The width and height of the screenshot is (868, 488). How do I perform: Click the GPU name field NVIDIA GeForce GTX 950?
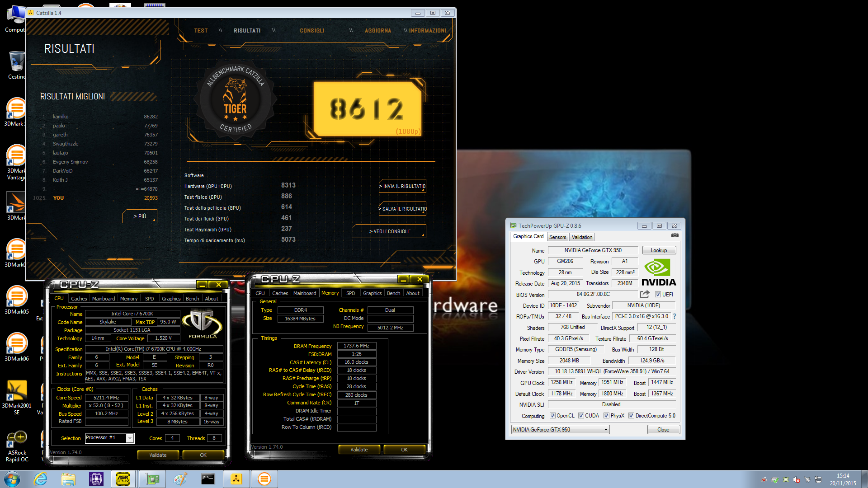click(593, 250)
